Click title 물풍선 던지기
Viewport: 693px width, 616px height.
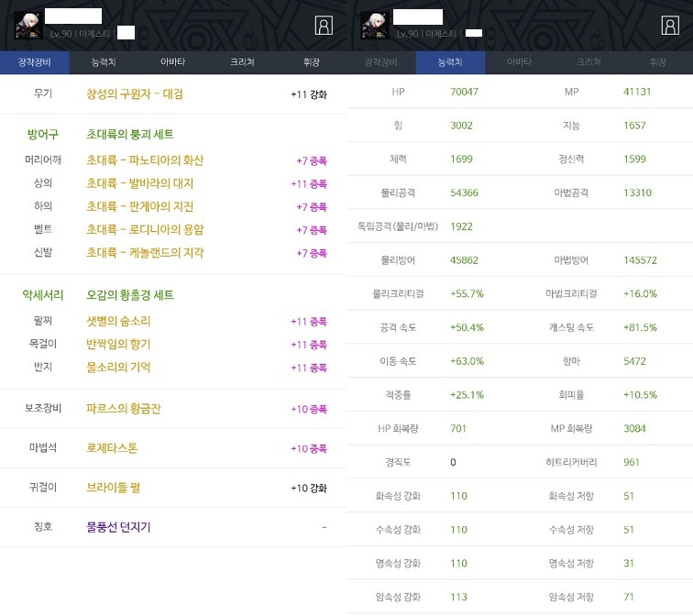pyautogui.click(x=118, y=527)
